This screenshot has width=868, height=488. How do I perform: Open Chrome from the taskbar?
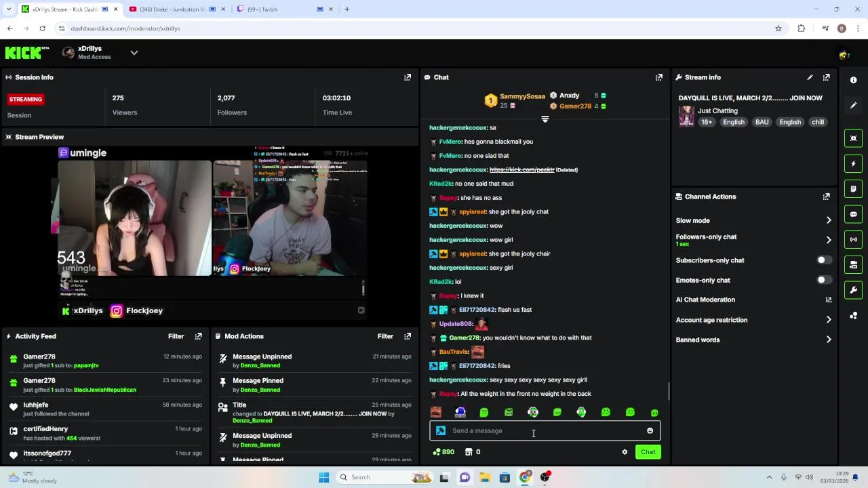[x=525, y=477]
